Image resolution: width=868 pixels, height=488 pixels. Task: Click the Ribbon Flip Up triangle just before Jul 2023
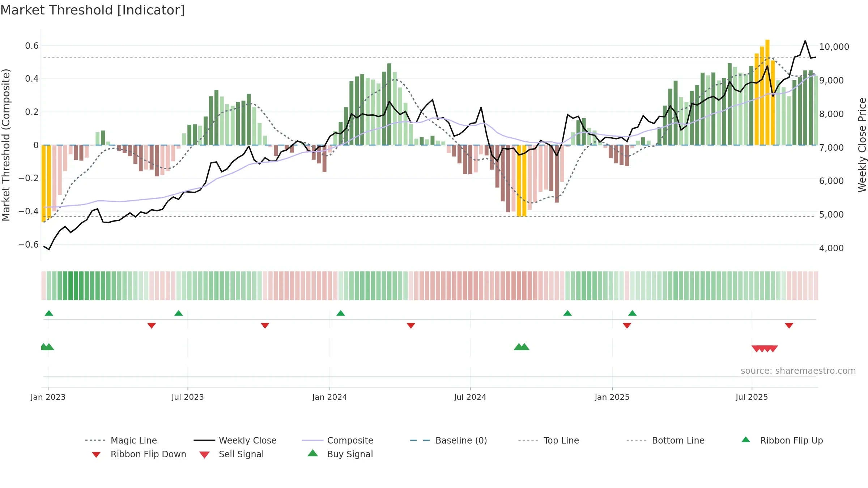pos(179,313)
